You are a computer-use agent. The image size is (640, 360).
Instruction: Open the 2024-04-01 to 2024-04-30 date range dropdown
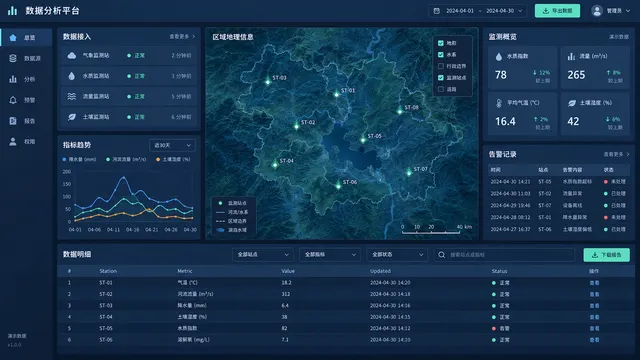click(478, 11)
